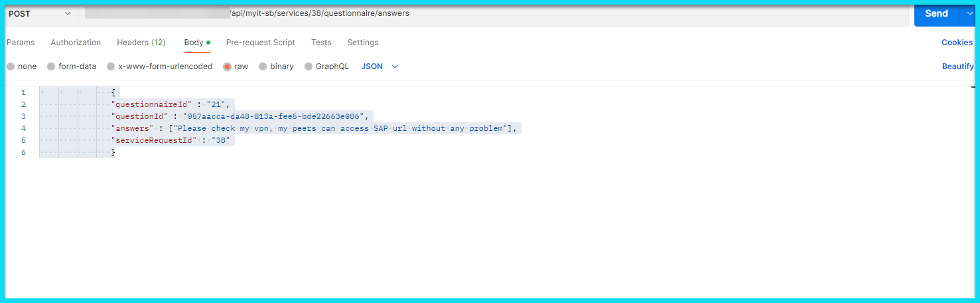The width and height of the screenshot is (980, 303).
Task: Switch to Headers (12) tab
Action: (x=141, y=43)
